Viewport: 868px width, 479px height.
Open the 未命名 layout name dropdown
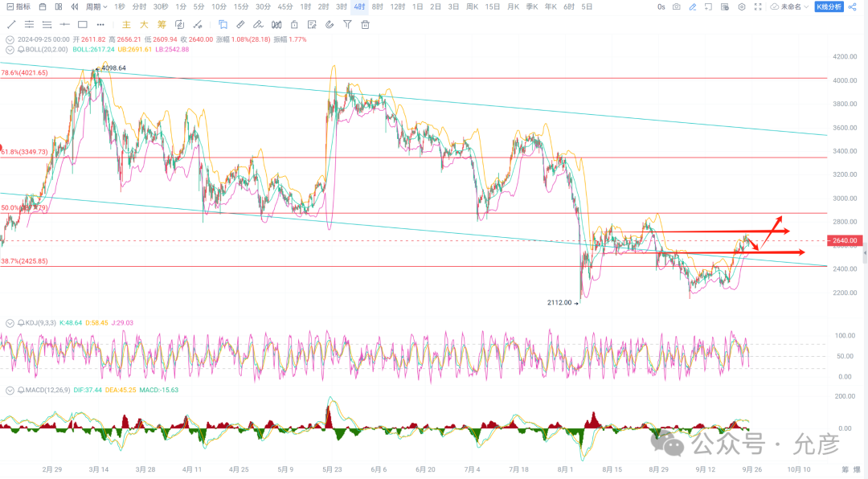789,6
